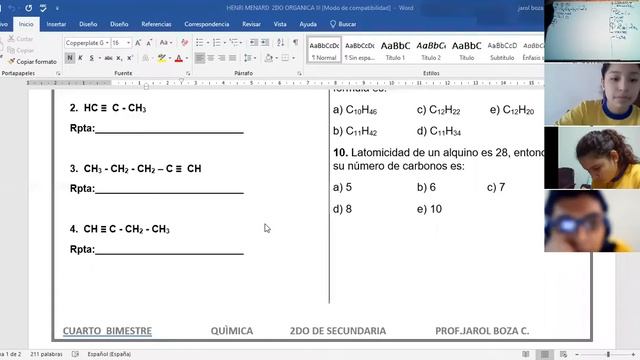The width and height of the screenshot is (640, 360).
Task: Toggle bold N formatting
Action: (x=70, y=58)
